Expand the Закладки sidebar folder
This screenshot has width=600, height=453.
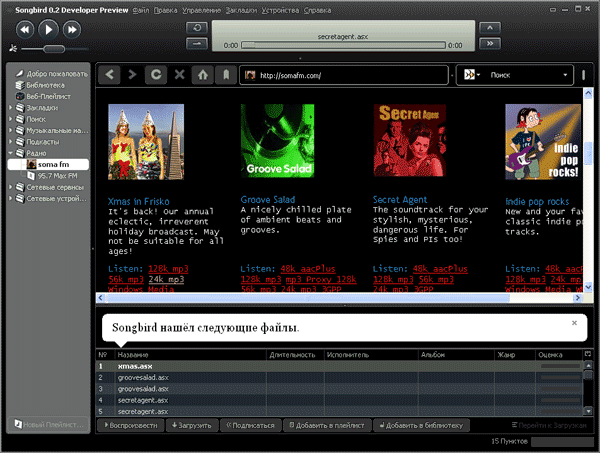click(11, 108)
